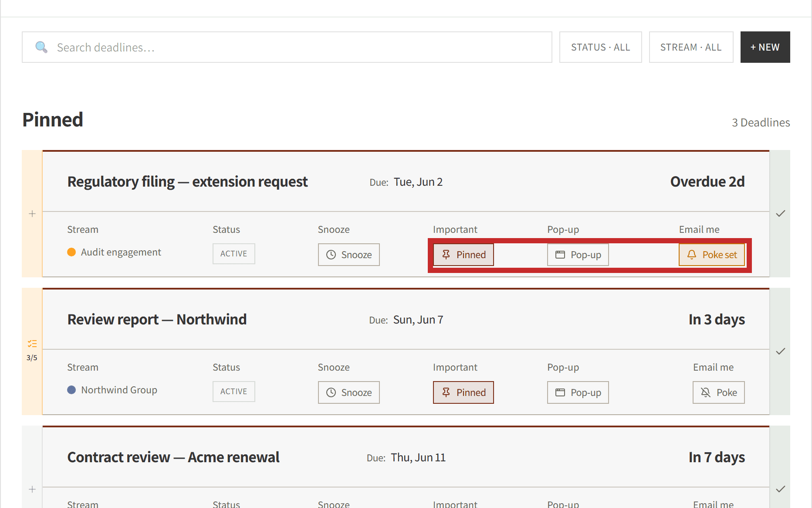The image size is (812, 508).
Task: Mark Regulatory filing as done with checkmark
Action: (x=780, y=214)
